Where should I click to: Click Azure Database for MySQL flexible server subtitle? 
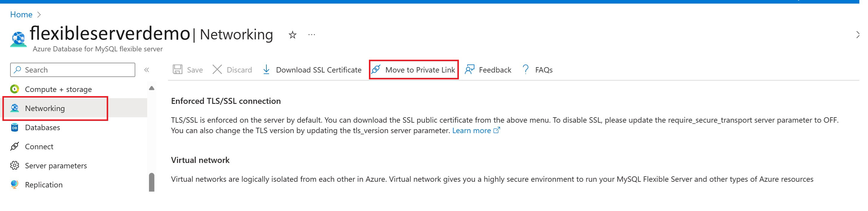coord(98,49)
